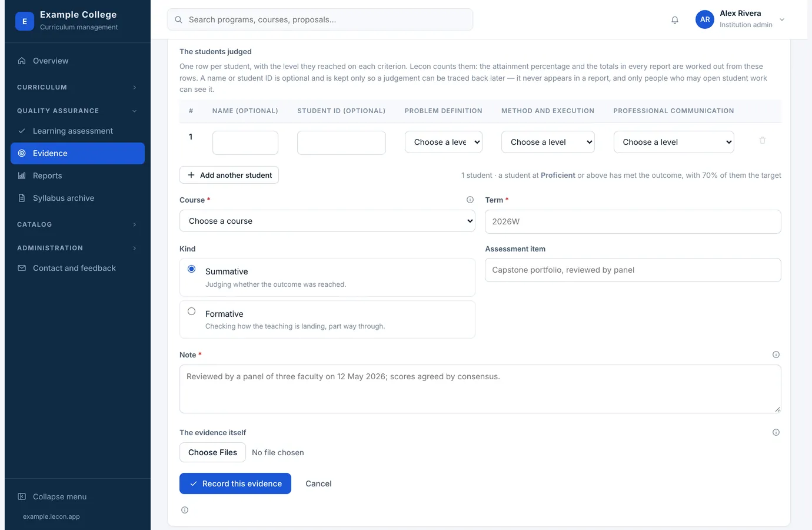812x530 pixels.
Task: Go to Overview in the sidebar
Action: 77,61
